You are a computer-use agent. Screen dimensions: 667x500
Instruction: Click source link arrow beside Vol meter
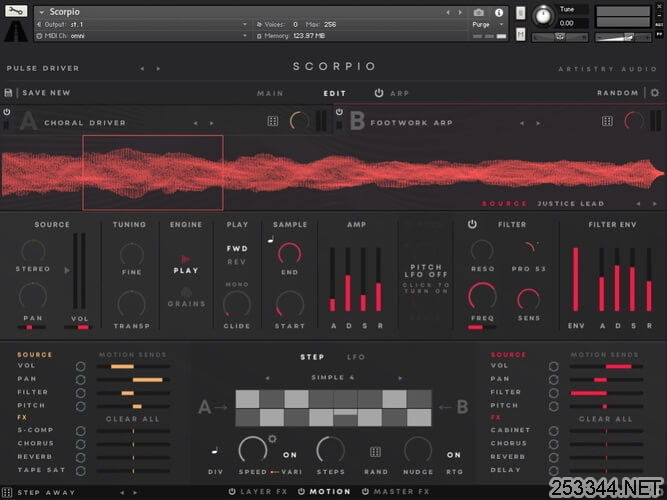[x=67, y=270]
